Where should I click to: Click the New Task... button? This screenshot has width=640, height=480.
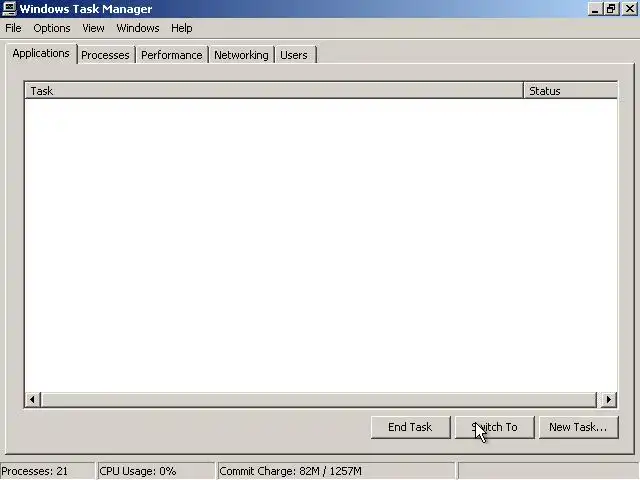pyautogui.click(x=578, y=427)
